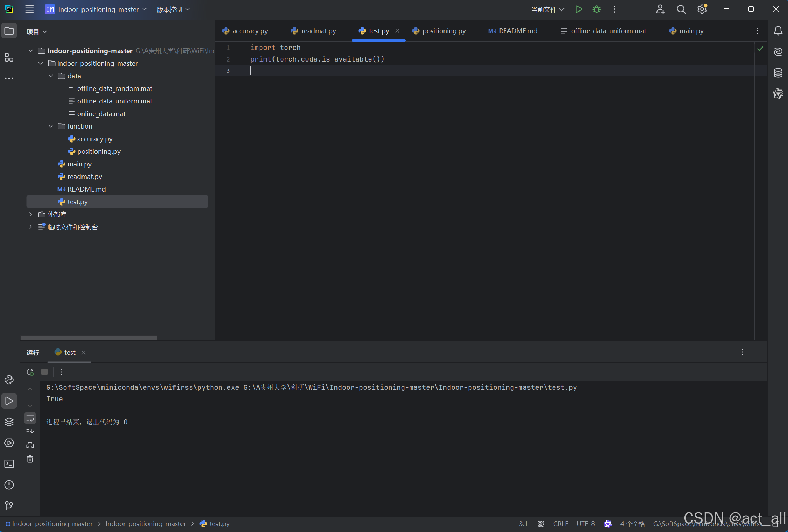
Task: Open the 当前文件 run configuration dropdown
Action: (x=547, y=9)
